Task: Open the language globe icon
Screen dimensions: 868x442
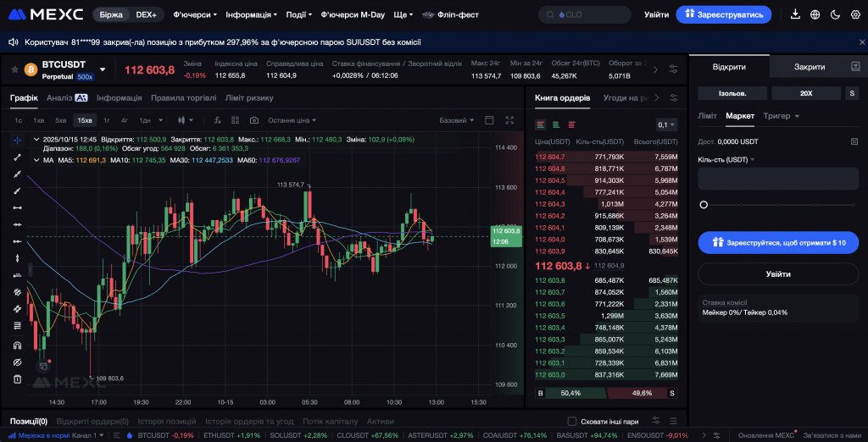Action: tap(815, 14)
